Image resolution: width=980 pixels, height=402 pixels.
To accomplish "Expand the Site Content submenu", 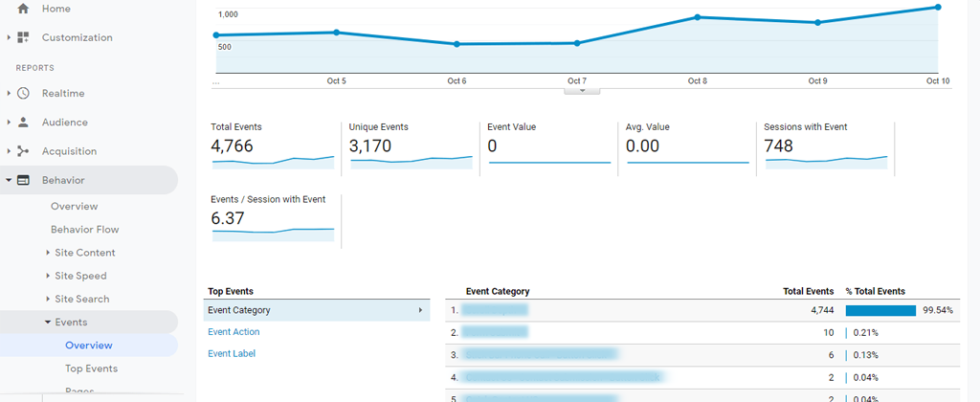I will (48, 253).
